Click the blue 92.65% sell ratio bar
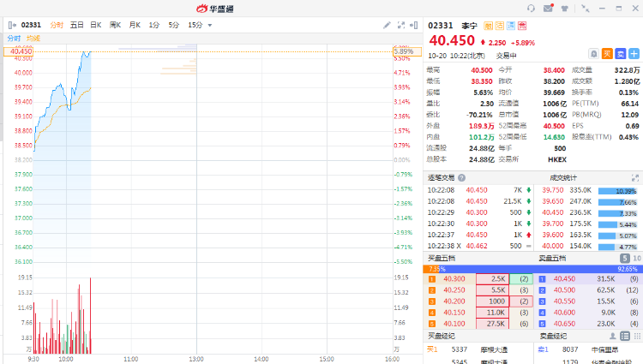This screenshot has width=643, height=364. point(541,269)
